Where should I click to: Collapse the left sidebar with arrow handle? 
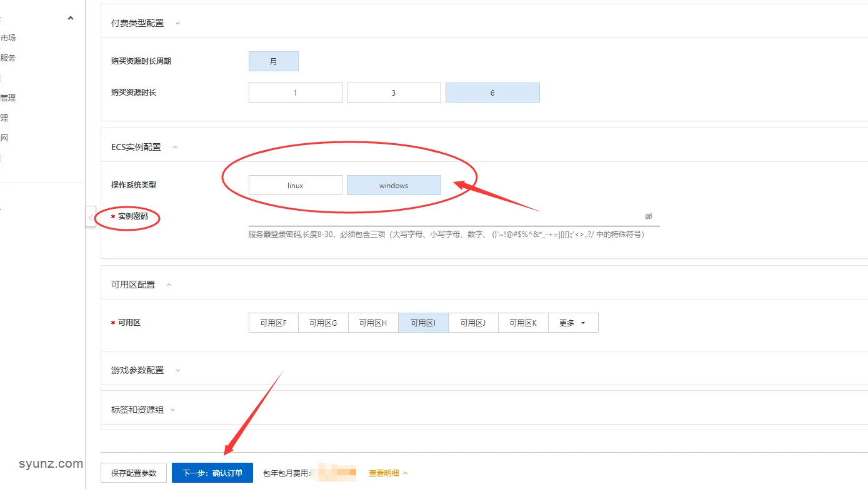[x=91, y=217]
